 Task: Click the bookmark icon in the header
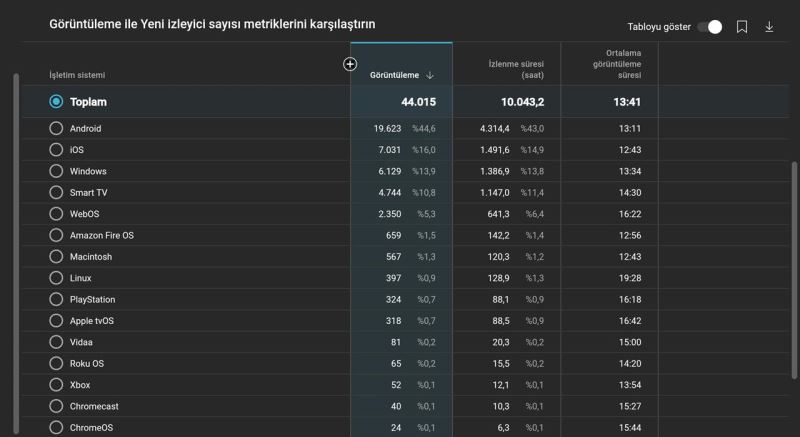[x=742, y=27]
